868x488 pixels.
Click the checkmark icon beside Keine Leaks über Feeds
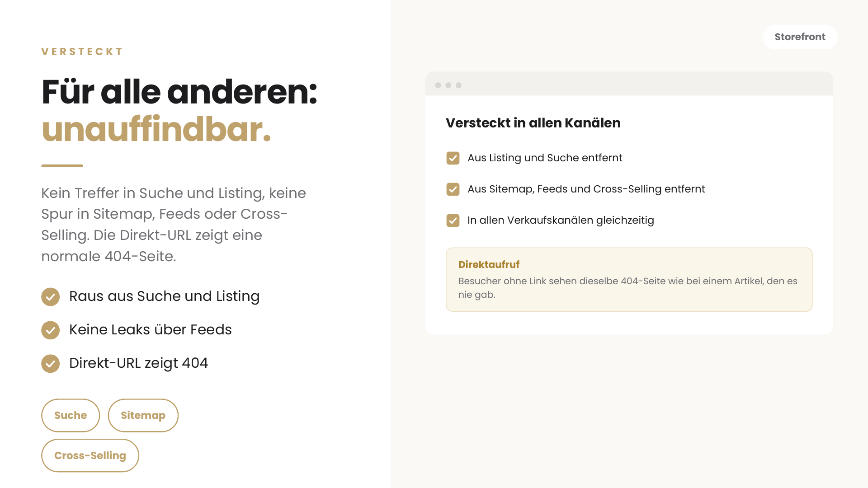point(50,330)
